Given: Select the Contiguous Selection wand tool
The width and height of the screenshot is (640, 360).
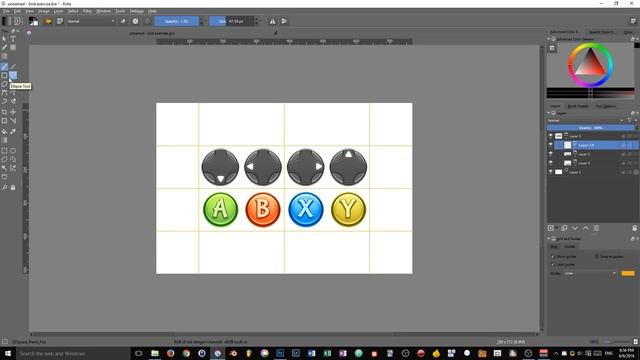Looking at the screenshot, I should [x=4, y=168].
